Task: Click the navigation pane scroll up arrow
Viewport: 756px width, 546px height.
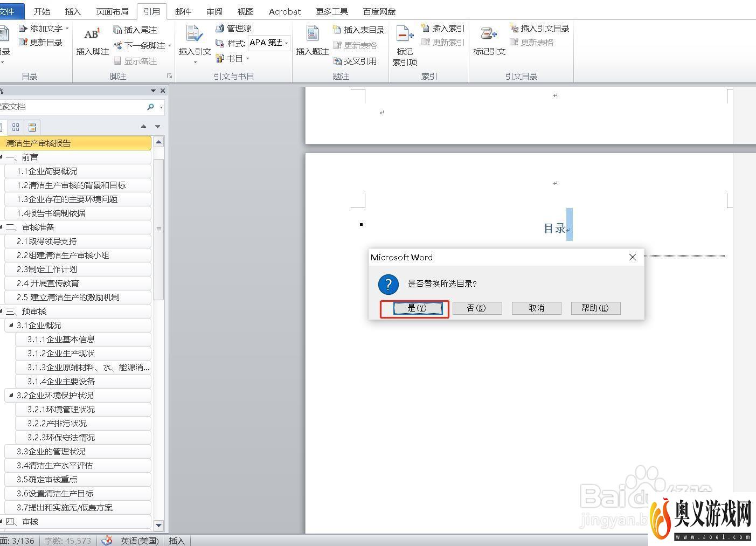Action: coord(158,142)
